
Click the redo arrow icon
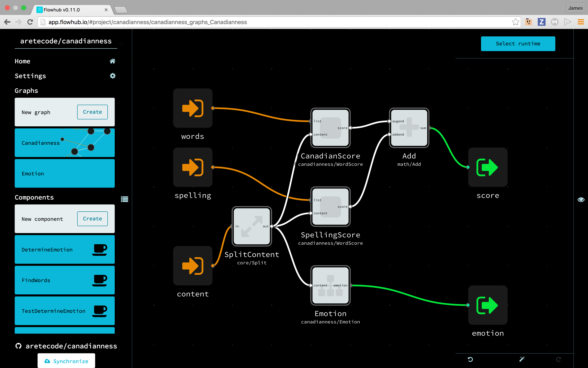[559, 359]
